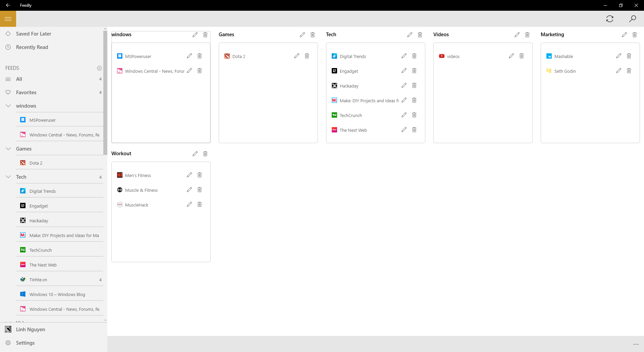Screen dimensions: 644x352
Task: Collapse the Games group in sidebar
Action: pyautogui.click(x=8, y=149)
